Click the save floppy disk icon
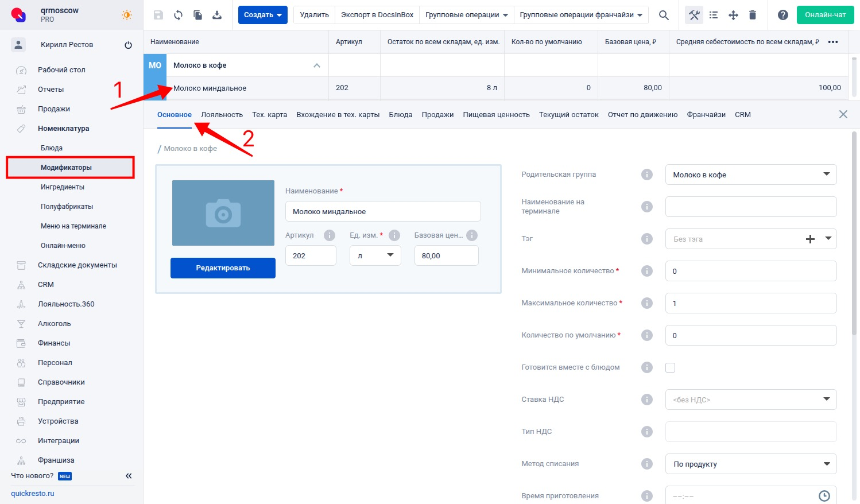Viewport: 860px width, 504px height. (x=158, y=15)
